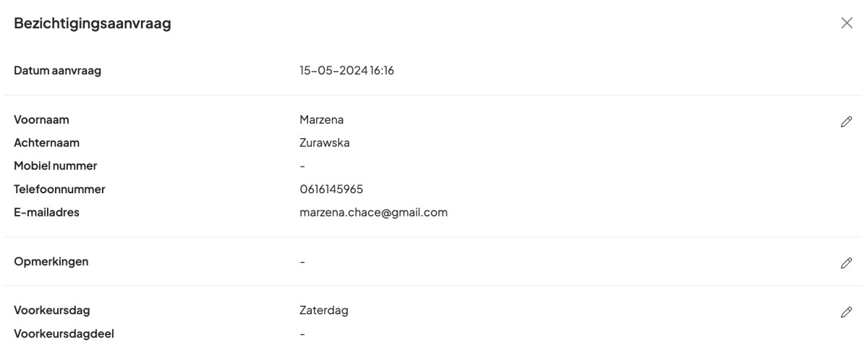Click the Opmerkingen label

coord(51,261)
